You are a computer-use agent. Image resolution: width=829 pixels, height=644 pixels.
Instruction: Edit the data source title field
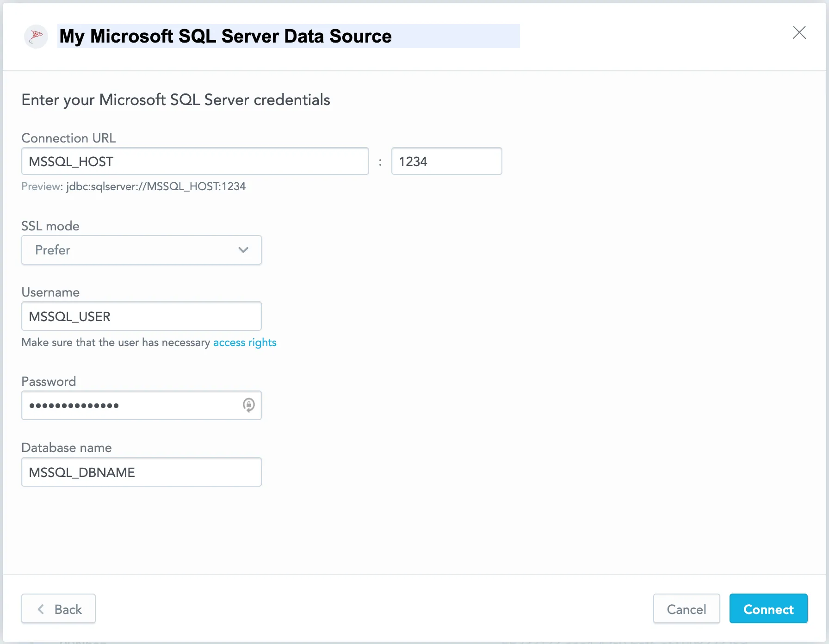[x=225, y=36]
